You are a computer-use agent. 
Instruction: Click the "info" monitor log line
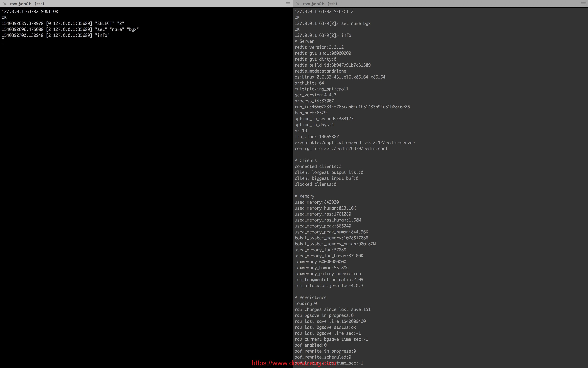tap(56, 35)
